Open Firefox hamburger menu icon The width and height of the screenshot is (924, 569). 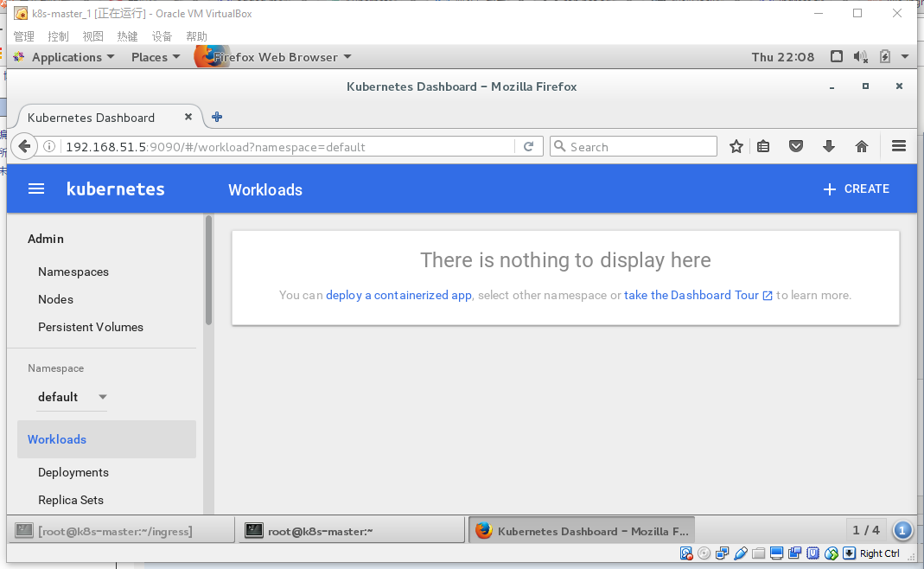click(898, 147)
